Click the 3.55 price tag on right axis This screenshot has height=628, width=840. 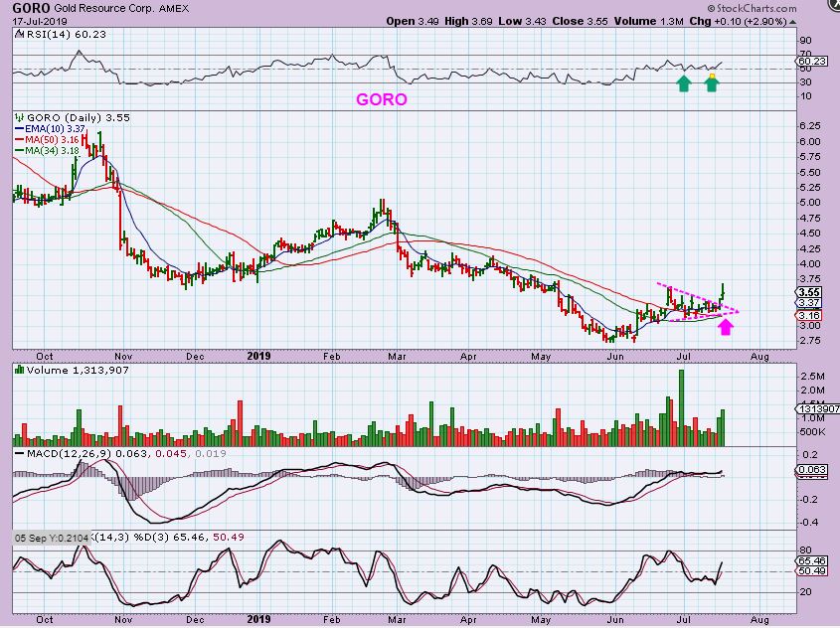[808, 292]
